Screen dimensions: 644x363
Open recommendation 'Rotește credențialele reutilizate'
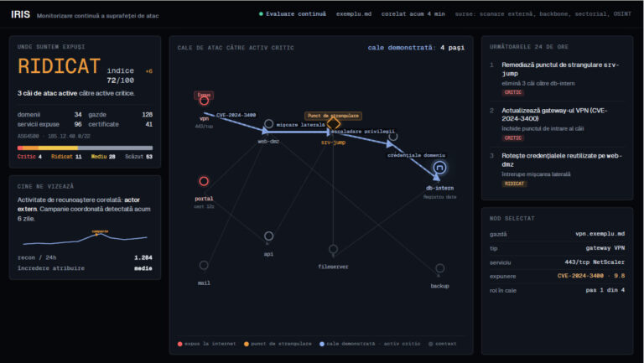(x=557, y=169)
